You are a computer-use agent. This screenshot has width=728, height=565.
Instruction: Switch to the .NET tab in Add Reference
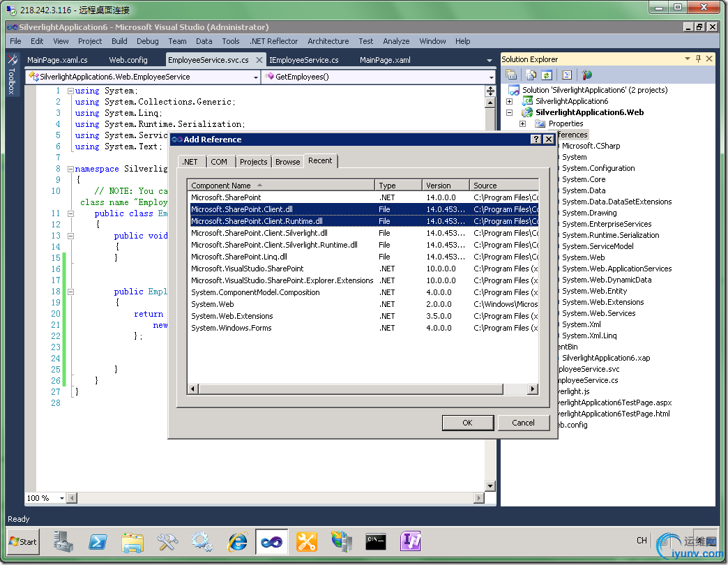tap(190, 162)
